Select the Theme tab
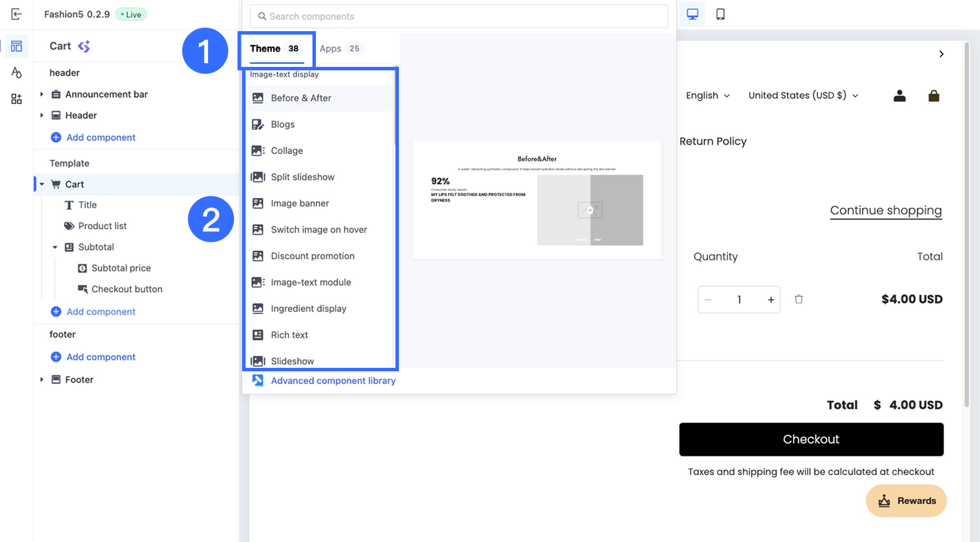The image size is (980, 542). coord(275,48)
